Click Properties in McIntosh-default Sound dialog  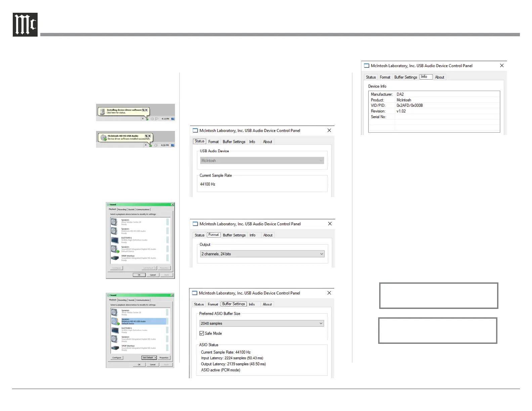tap(164, 358)
